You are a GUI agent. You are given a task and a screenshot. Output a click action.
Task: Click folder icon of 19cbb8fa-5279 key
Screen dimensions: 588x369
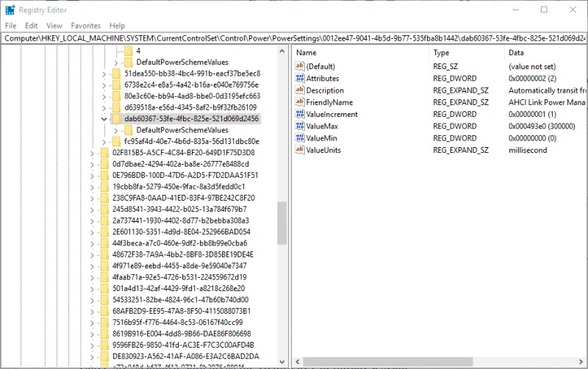point(104,187)
